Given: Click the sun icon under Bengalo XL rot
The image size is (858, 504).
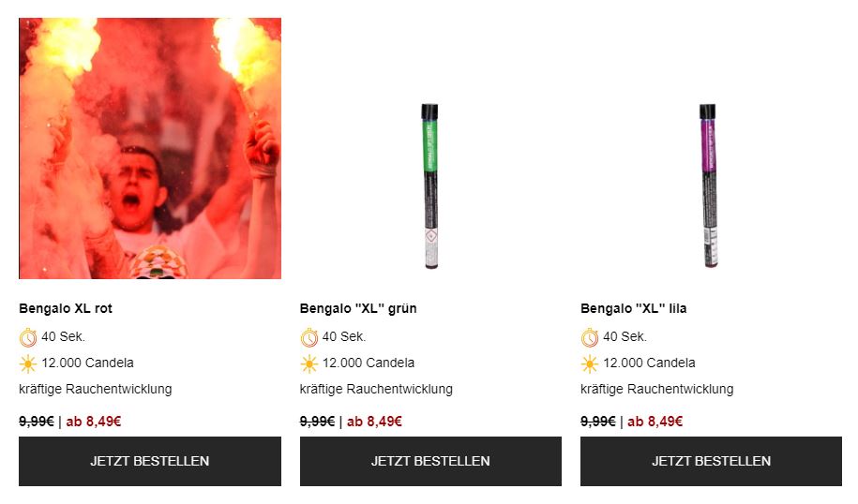Looking at the screenshot, I should coord(28,363).
